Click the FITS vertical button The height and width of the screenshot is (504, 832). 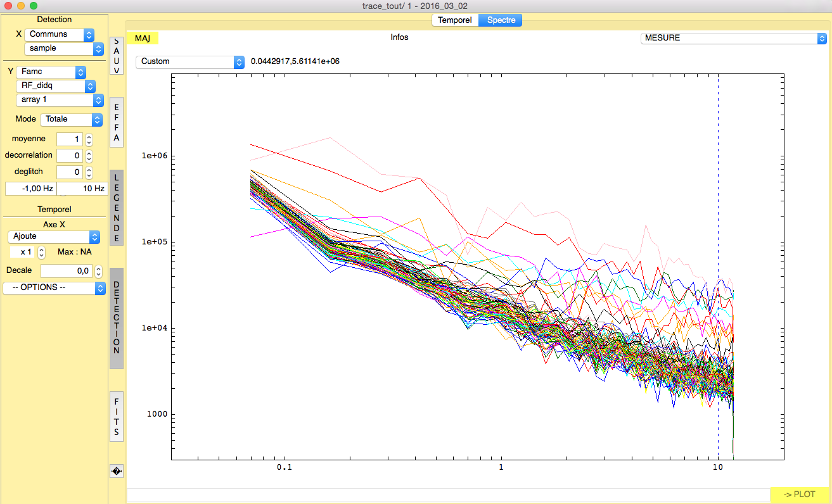(117, 417)
